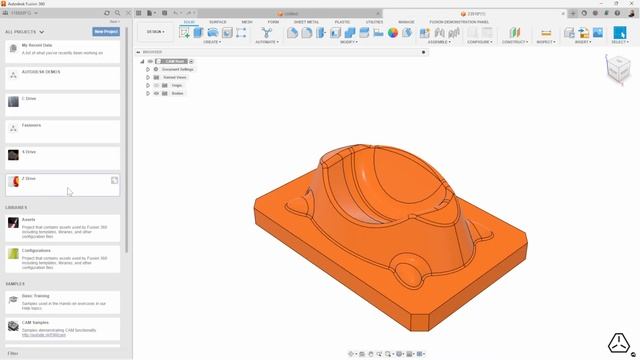Refresh the data panel
This screenshot has width=640, height=360.
(x=107, y=13)
